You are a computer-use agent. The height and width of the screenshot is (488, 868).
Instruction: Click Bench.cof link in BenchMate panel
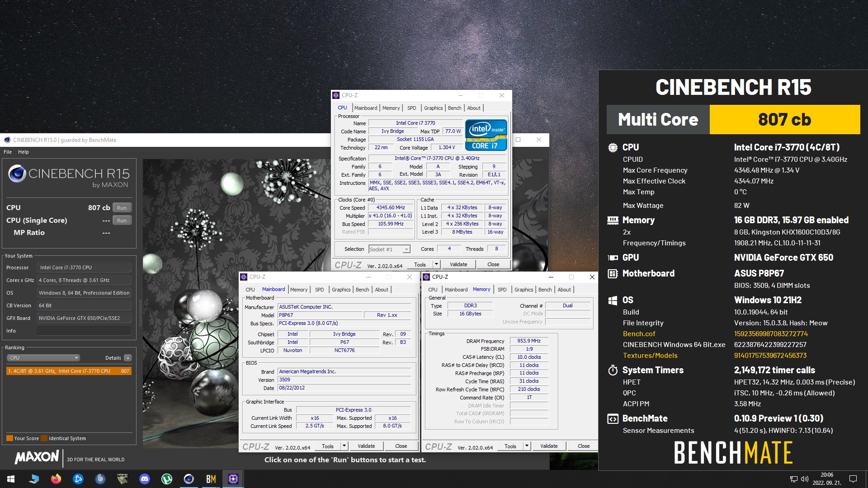point(639,334)
